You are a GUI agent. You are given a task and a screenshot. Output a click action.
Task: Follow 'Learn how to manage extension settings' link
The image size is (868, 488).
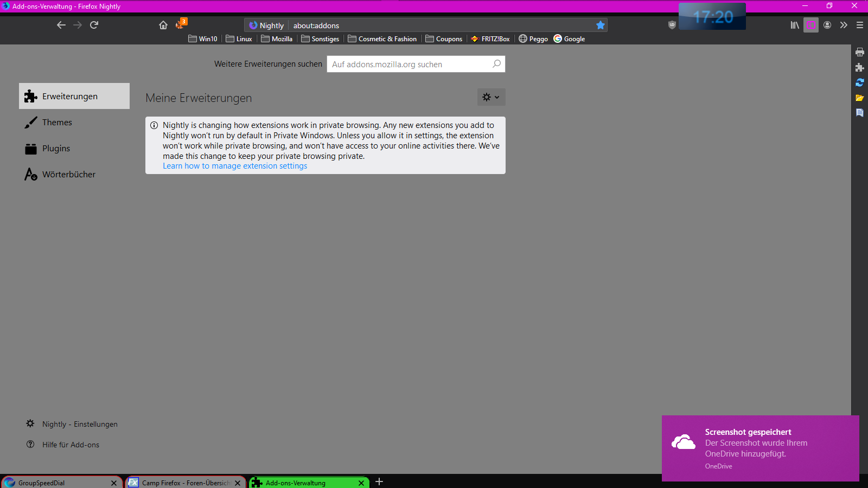(235, 166)
